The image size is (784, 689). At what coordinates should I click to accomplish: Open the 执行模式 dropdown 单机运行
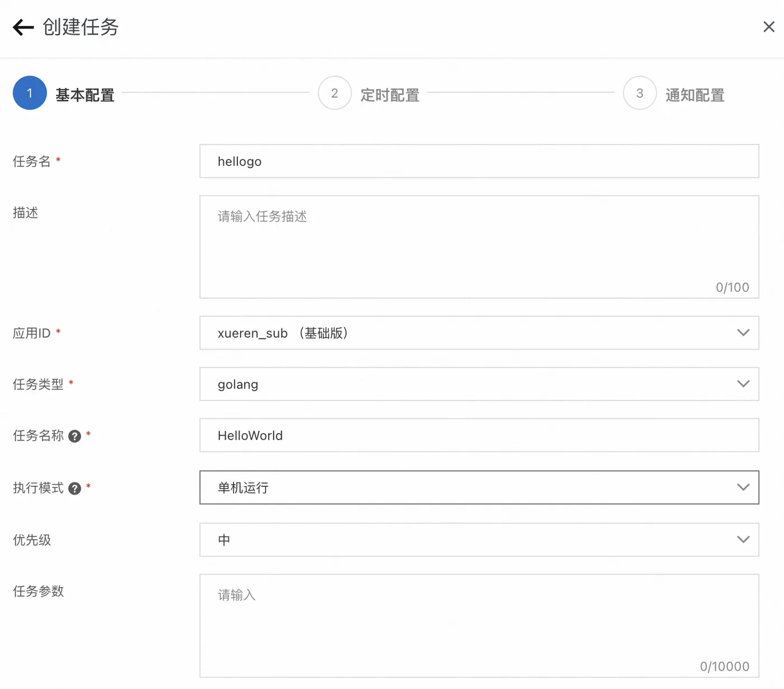point(479,487)
